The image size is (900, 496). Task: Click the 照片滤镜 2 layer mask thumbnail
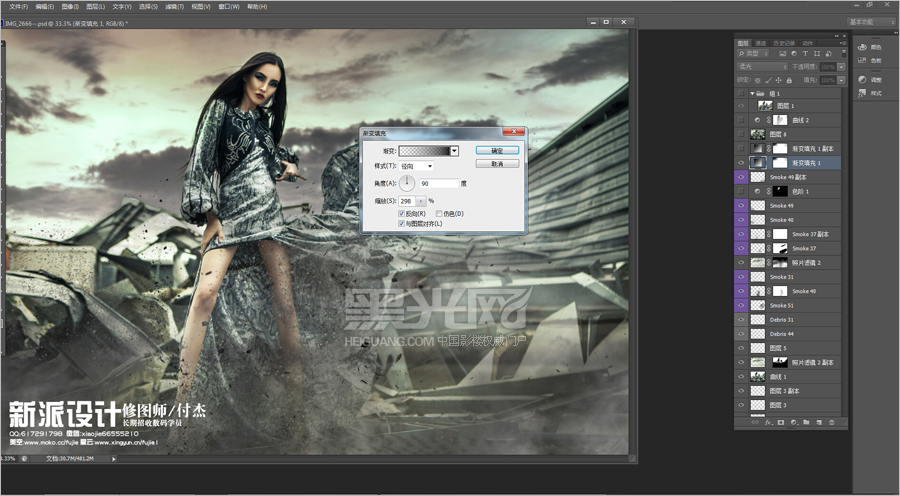click(x=780, y=263)
